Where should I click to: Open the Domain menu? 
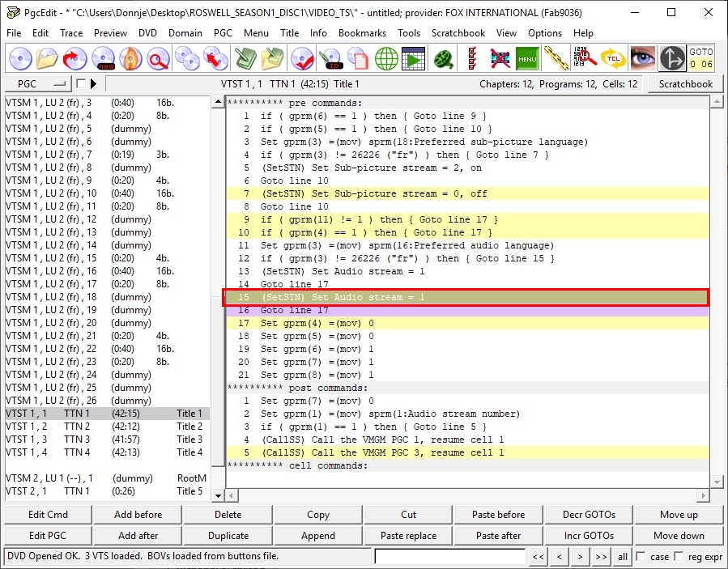click(x=185, y=33)
